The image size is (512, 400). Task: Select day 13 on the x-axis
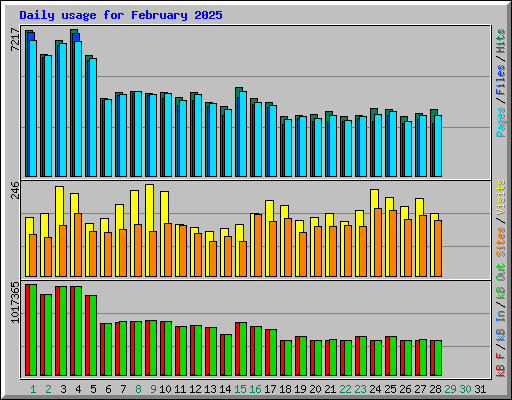[x=210, y=389]
